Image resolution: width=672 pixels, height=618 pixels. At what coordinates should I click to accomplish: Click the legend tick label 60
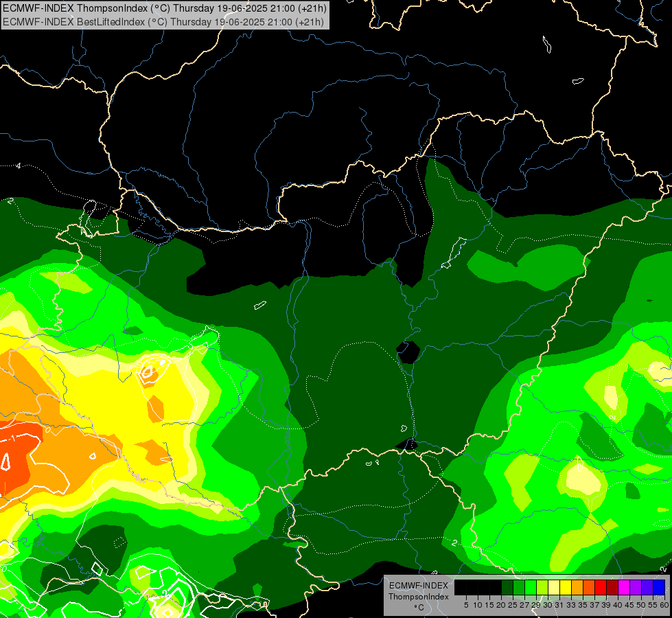tap(664, 605)
